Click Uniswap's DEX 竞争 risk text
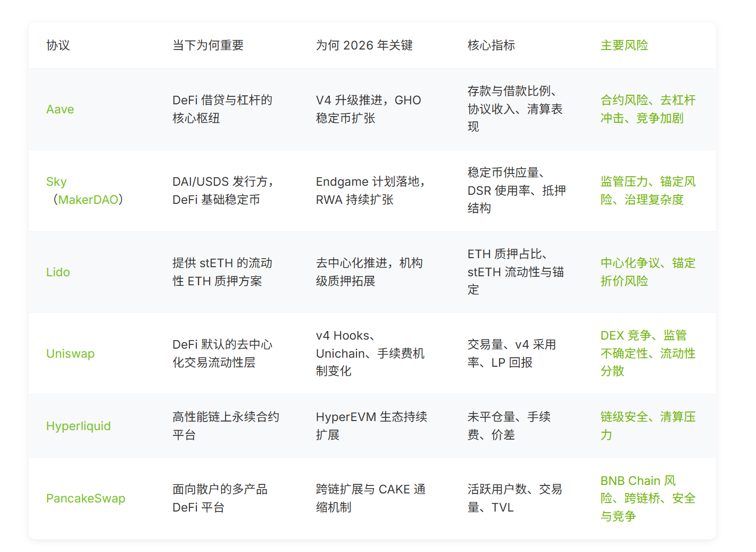756x552 pixels. point(626,335)
